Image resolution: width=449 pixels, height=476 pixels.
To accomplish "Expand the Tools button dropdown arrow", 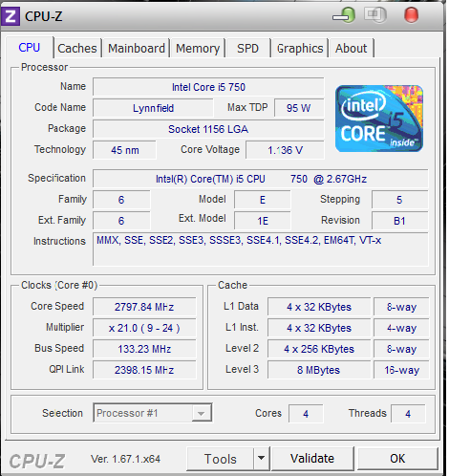I will coord(262,459).
